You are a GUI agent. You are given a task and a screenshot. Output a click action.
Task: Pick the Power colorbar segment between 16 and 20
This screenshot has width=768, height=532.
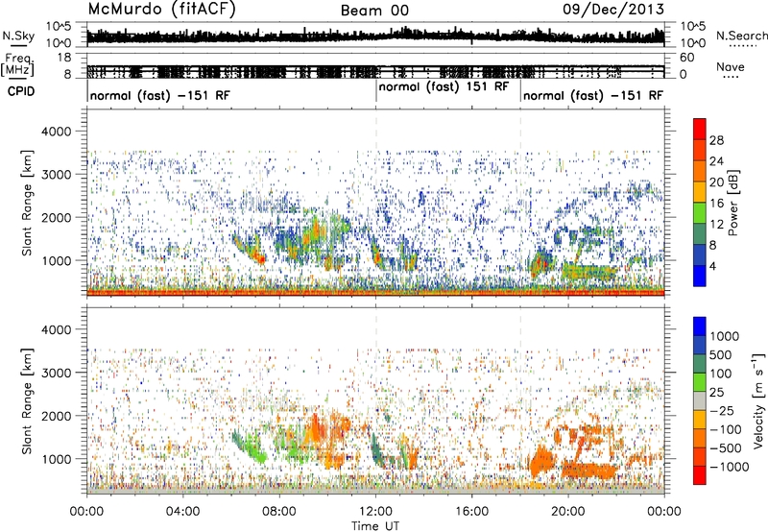700,192
